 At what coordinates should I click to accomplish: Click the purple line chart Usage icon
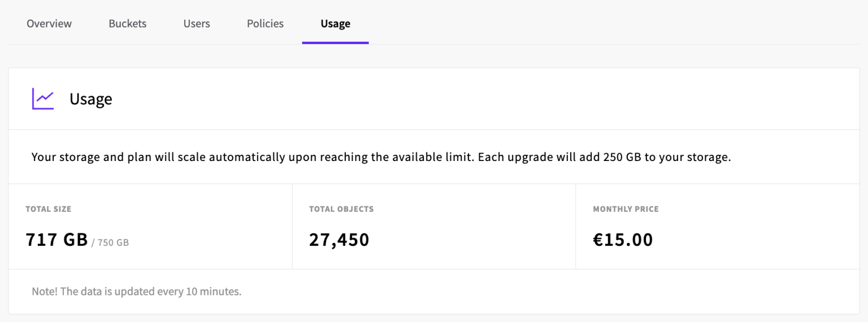tap(43, 99)
